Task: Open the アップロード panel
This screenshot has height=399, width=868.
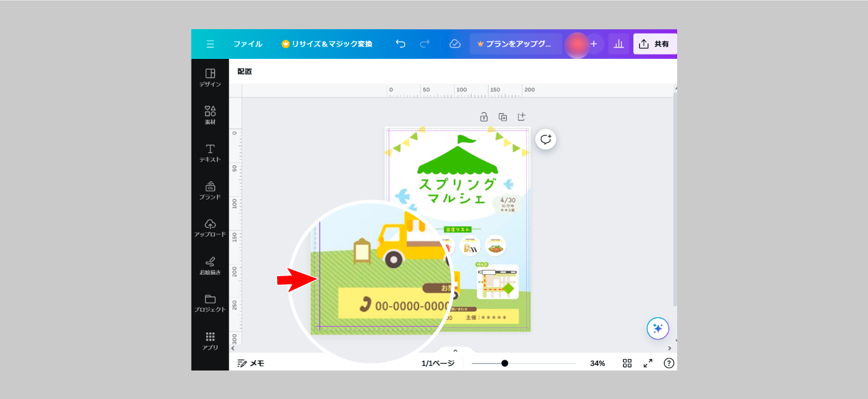Action: pyautogui.click(x=210, y=228)
